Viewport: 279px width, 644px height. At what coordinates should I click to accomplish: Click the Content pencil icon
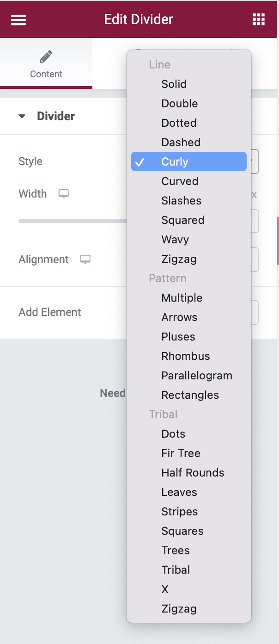[x=46, y=57]
